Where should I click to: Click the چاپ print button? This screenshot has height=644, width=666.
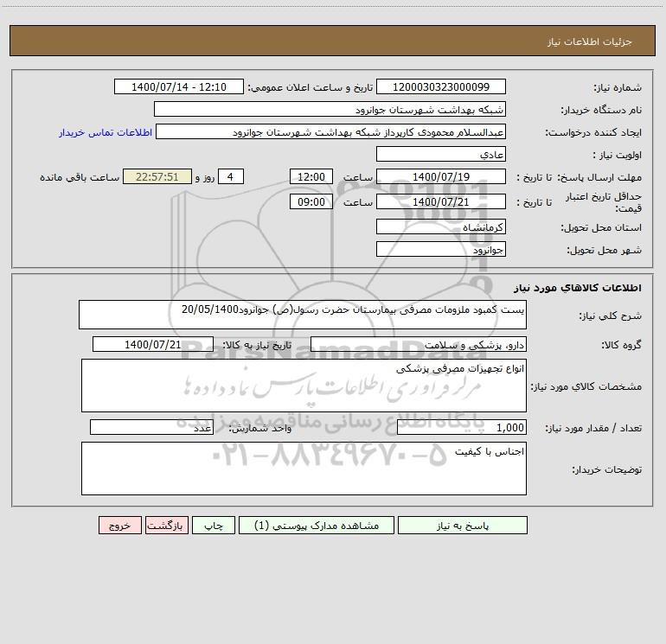coord(214,525)
